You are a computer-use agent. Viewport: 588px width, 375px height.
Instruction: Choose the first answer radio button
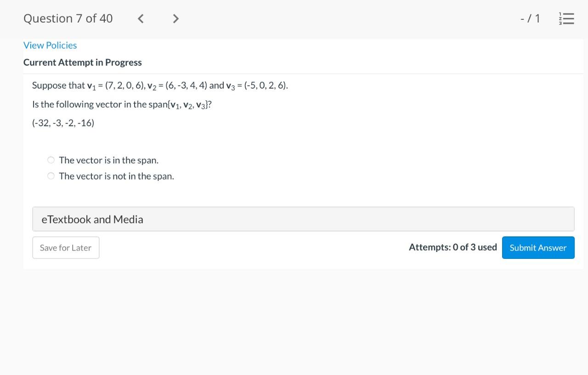51,160
